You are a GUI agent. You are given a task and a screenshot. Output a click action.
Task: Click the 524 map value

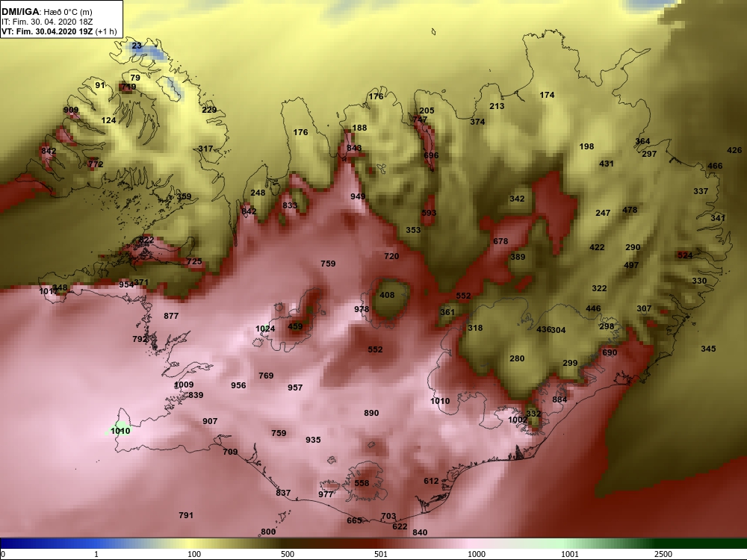(685, 255)
